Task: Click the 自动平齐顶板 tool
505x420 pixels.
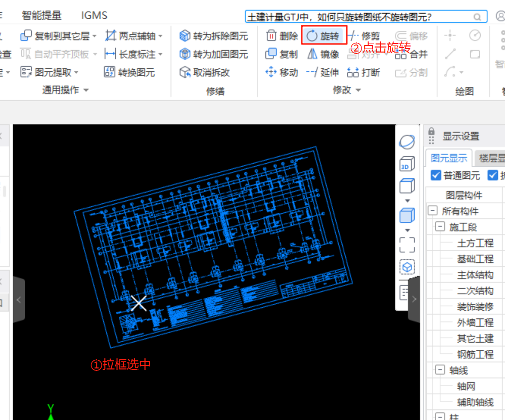Action: (x=55, y=54)
